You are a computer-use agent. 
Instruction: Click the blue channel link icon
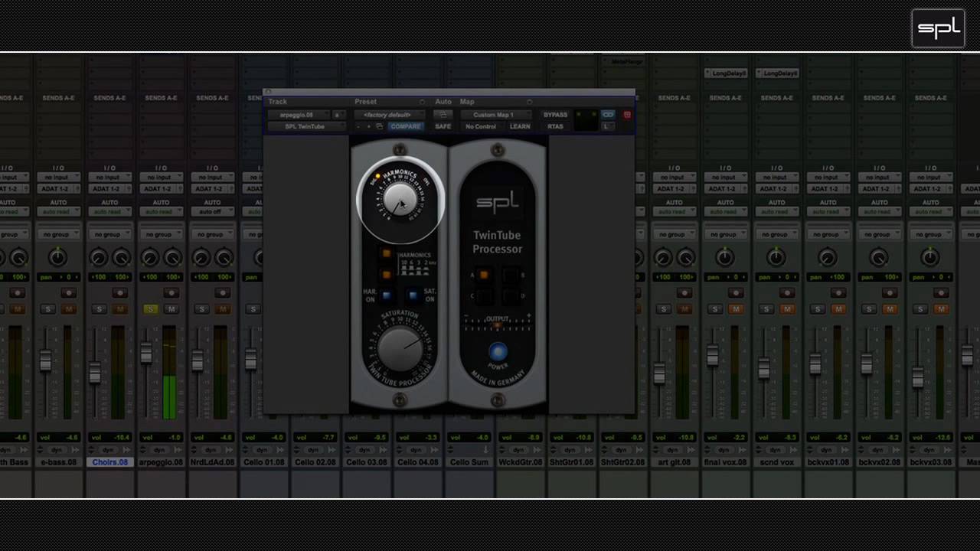point(608,115)
